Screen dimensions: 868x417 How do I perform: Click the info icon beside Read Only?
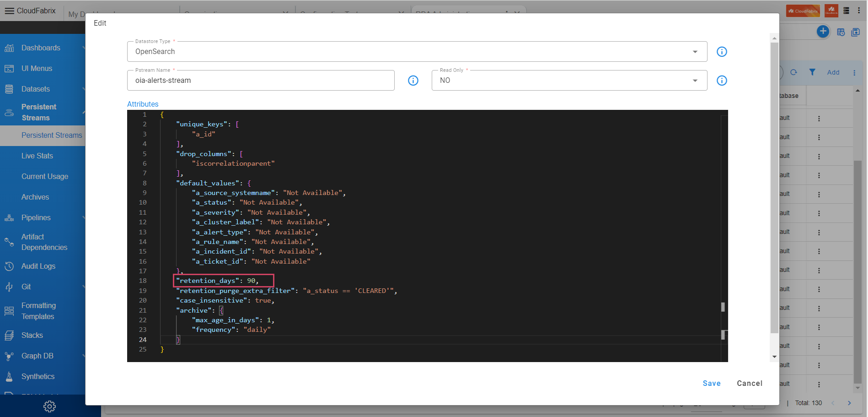pos(722,81)
